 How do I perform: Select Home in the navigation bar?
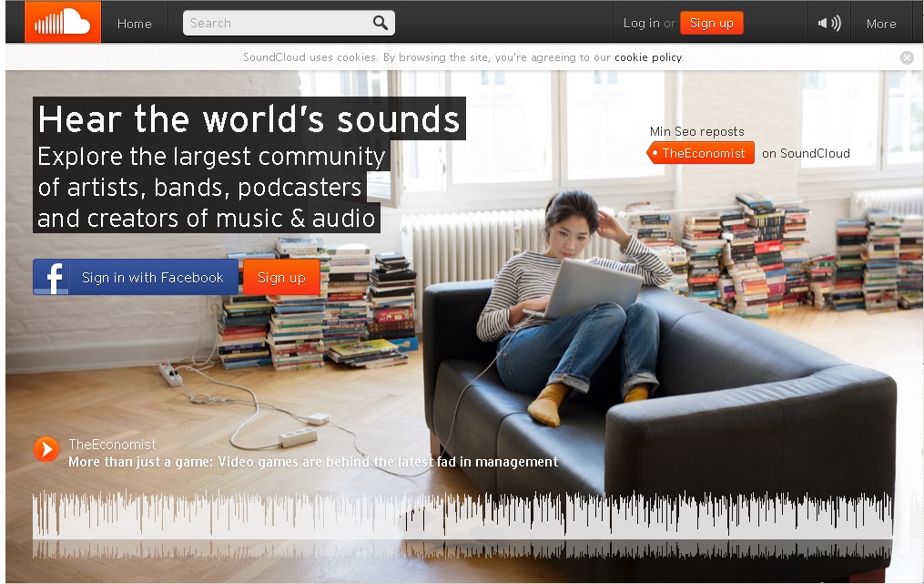pyautogui.click(x=134, y=23)
